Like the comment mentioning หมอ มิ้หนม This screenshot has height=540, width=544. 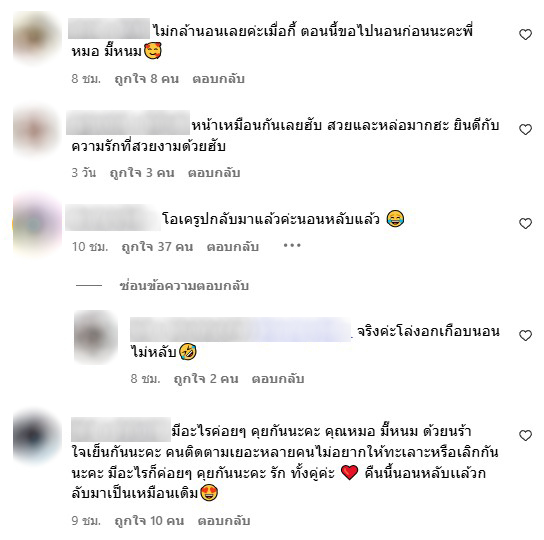525,34
